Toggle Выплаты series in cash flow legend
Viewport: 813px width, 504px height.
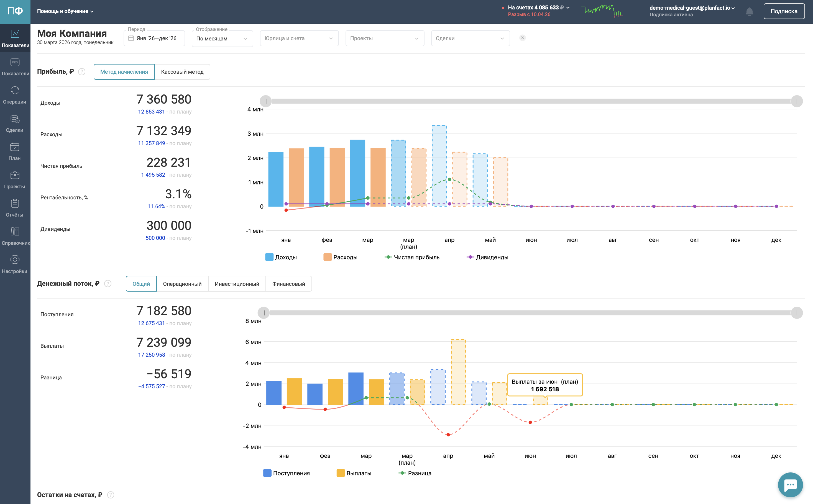pyautogui.click(x=354, y=473)
